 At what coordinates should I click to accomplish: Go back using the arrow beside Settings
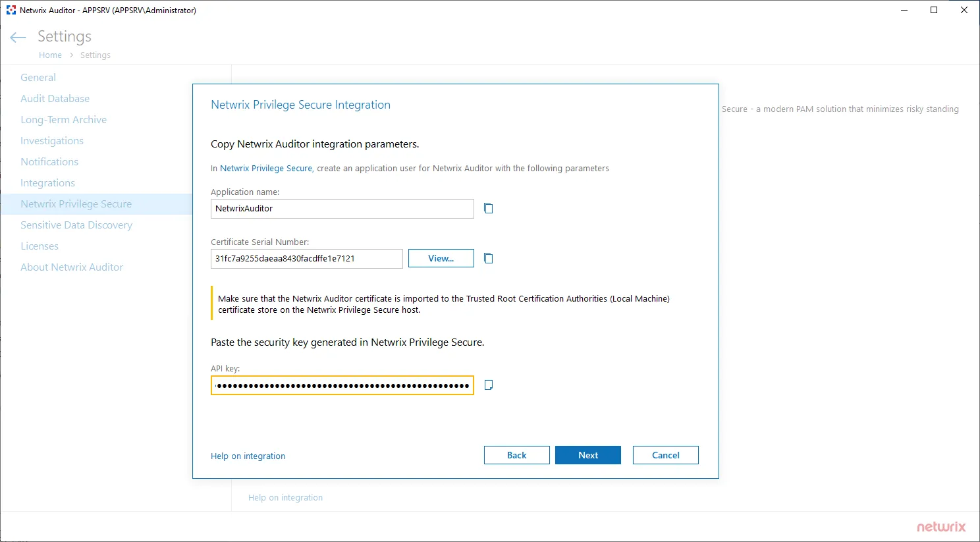18,38
